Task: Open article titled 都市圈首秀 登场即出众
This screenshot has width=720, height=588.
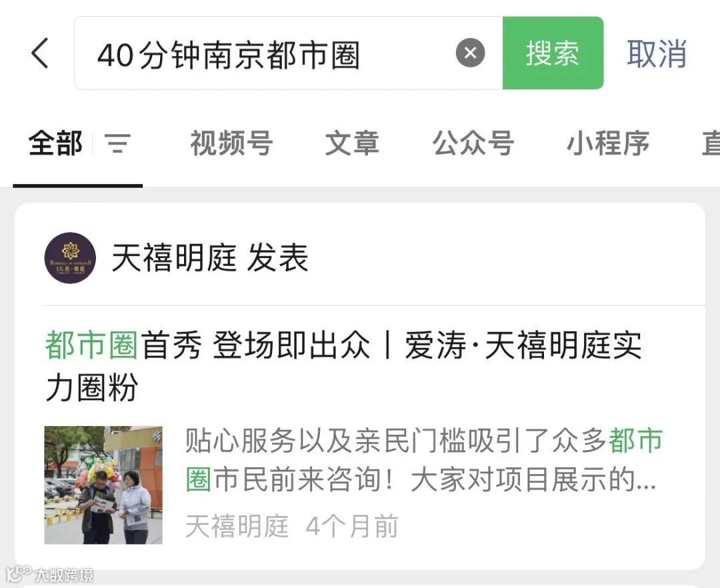Action: tap(343, 366)
